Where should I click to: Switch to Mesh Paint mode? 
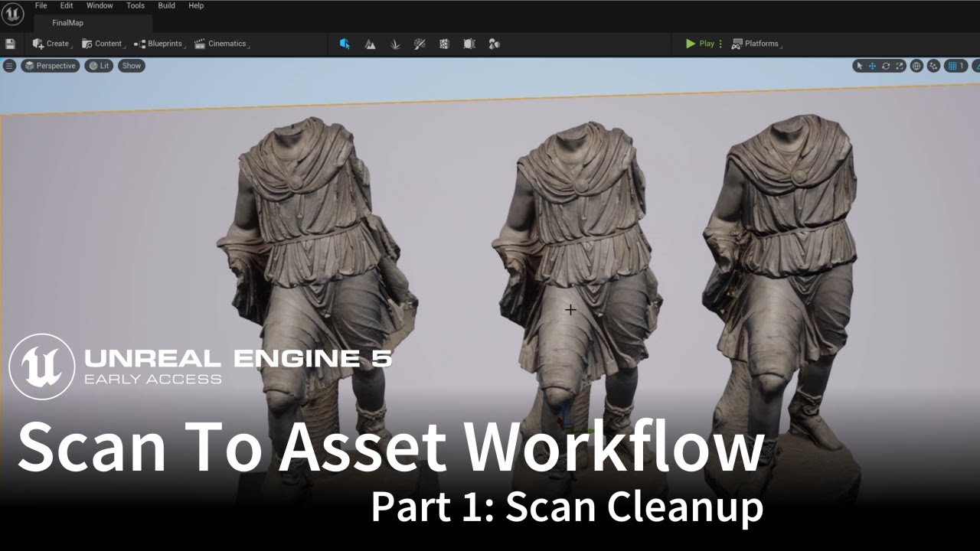click(420, 44)
